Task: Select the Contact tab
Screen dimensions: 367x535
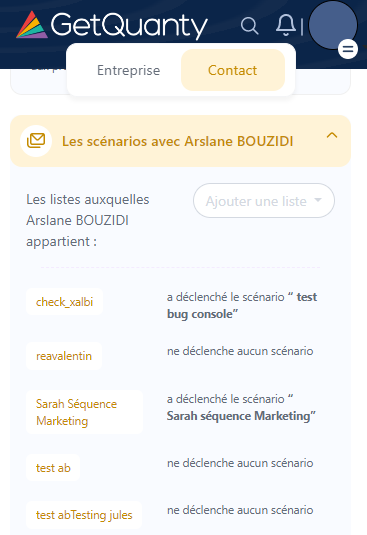Action: point(233,70)
